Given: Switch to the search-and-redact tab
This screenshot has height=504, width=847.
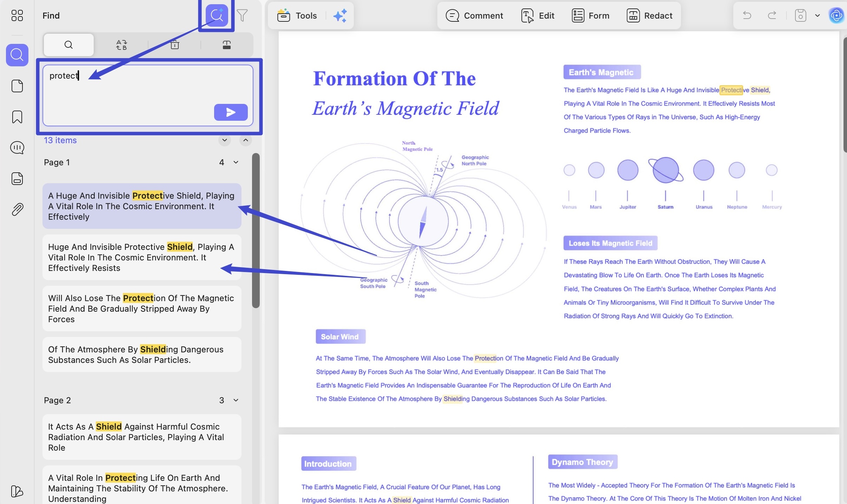Looking at the screenshot, I should 227,45.
